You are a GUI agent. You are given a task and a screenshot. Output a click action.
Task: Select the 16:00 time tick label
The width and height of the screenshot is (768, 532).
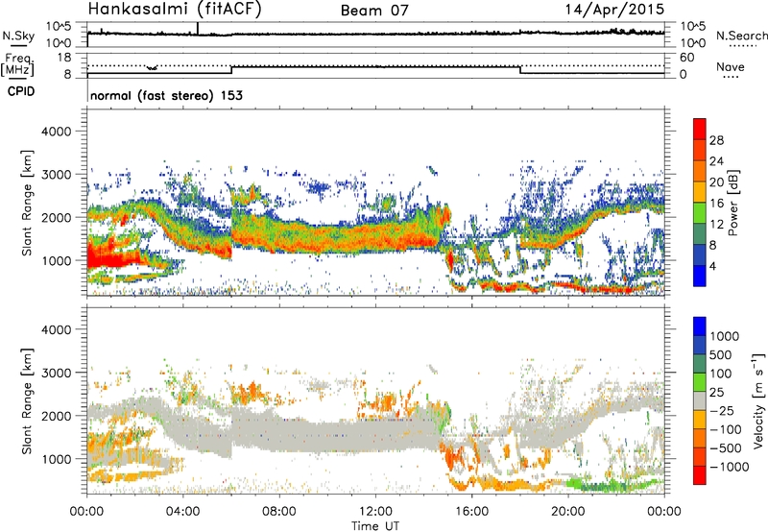tap(471, 512)
